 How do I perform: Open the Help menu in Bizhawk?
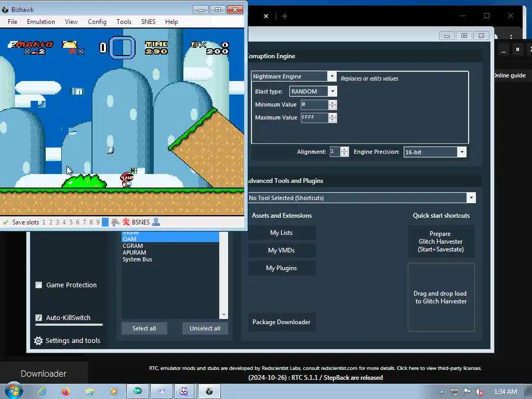[171, 22]
